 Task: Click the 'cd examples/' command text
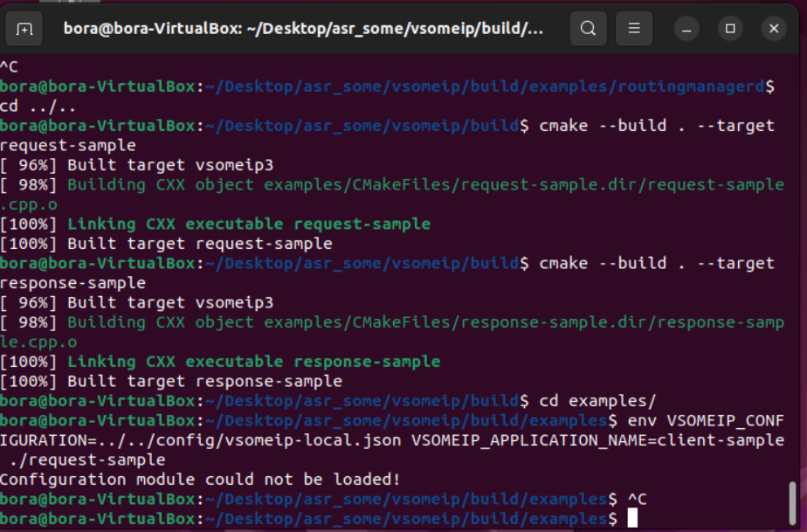[x=597, y=401]
